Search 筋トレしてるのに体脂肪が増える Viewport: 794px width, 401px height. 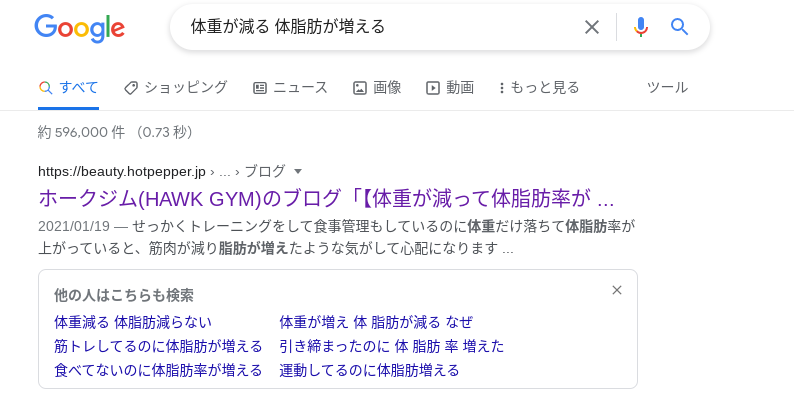[x=158, y=346]
